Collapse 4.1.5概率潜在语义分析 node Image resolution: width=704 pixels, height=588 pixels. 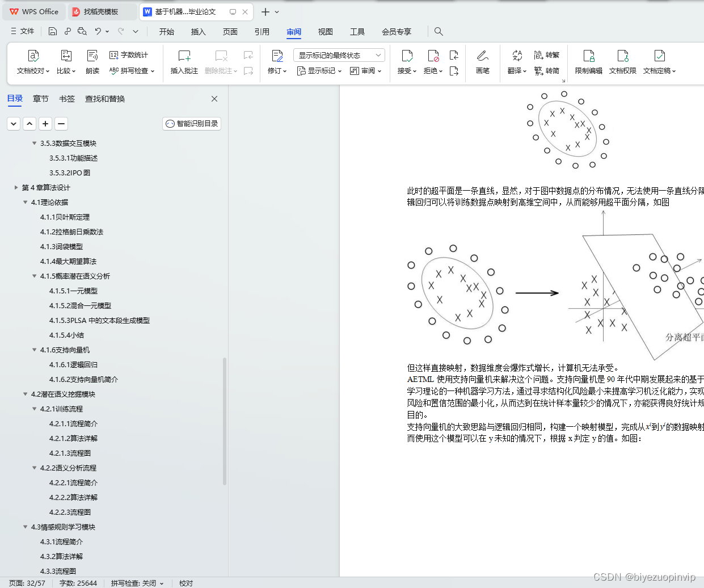tap(34, 276)
